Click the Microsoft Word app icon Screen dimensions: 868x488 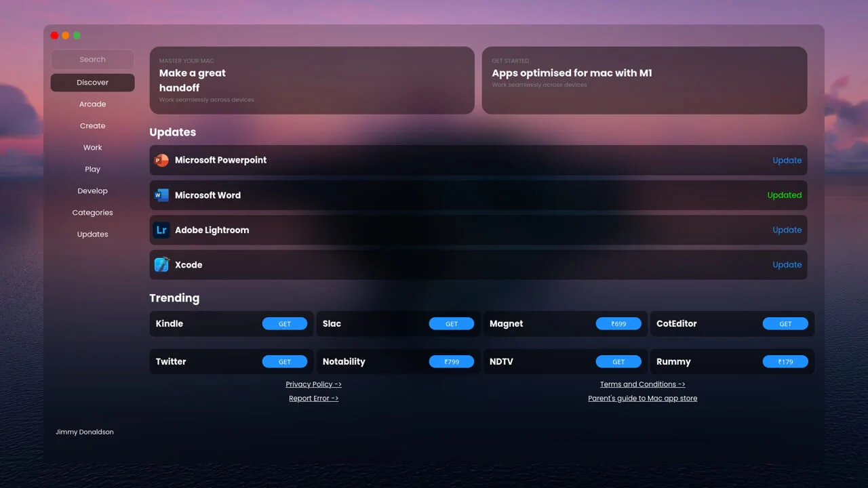coord(161,195)
